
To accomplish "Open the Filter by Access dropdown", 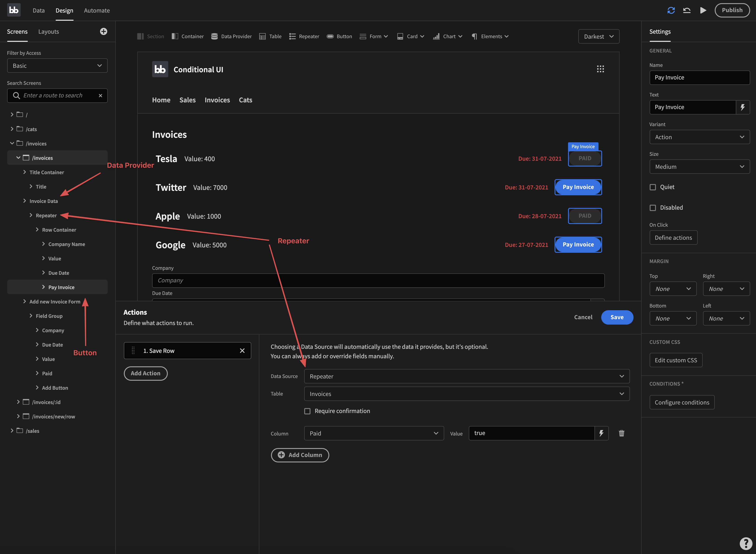I will click(57, 66).
